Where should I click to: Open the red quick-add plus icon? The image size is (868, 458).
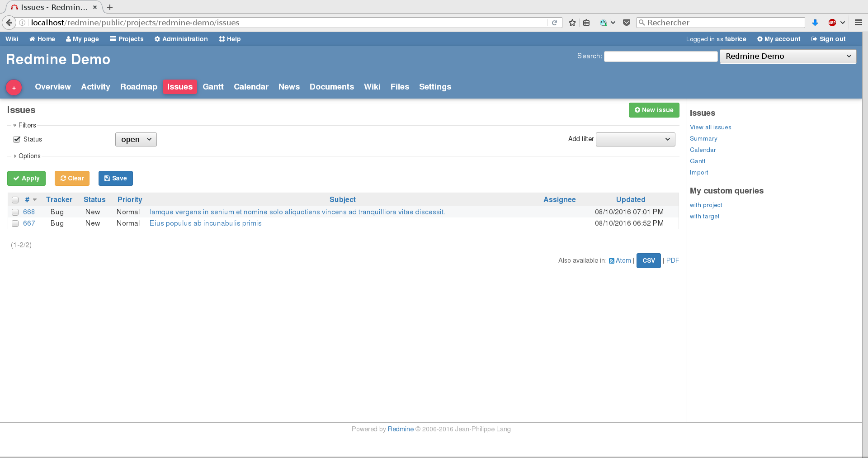tap(14, 87)
